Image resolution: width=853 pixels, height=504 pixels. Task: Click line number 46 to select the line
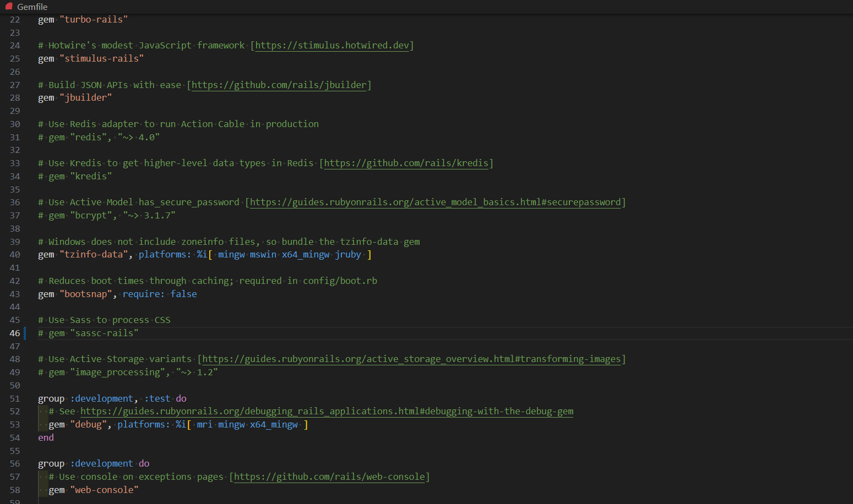[x=15, y=333]
